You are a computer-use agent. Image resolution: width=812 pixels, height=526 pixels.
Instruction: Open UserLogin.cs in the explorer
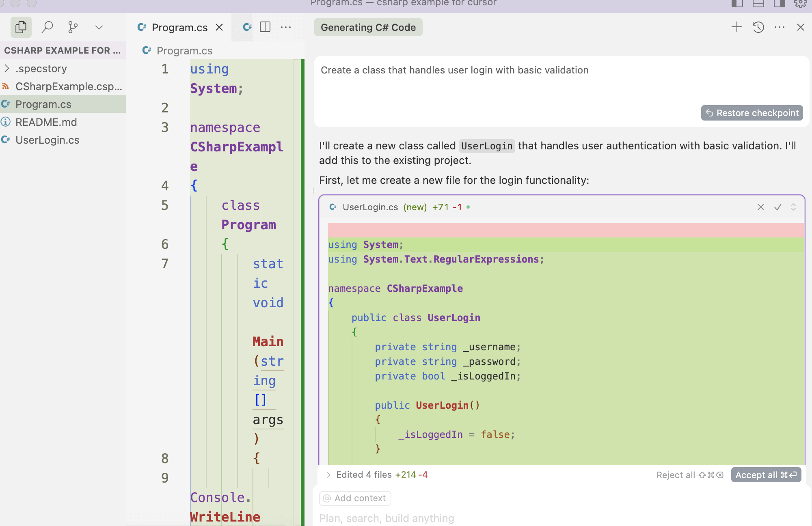click(63, 140)
